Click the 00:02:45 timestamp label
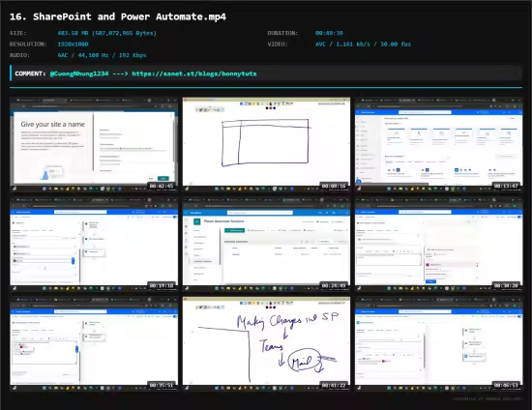 tap(162, 187)
